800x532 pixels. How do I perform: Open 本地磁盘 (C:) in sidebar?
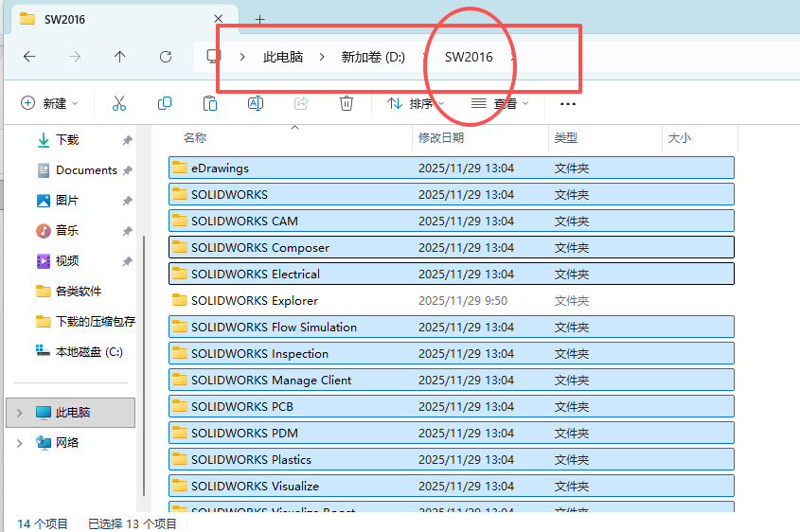pos(89,352)
